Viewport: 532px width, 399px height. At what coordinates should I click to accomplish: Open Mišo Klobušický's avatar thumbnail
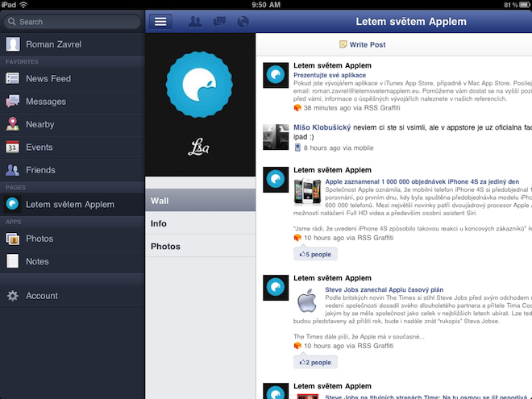[x=276, y=137]
